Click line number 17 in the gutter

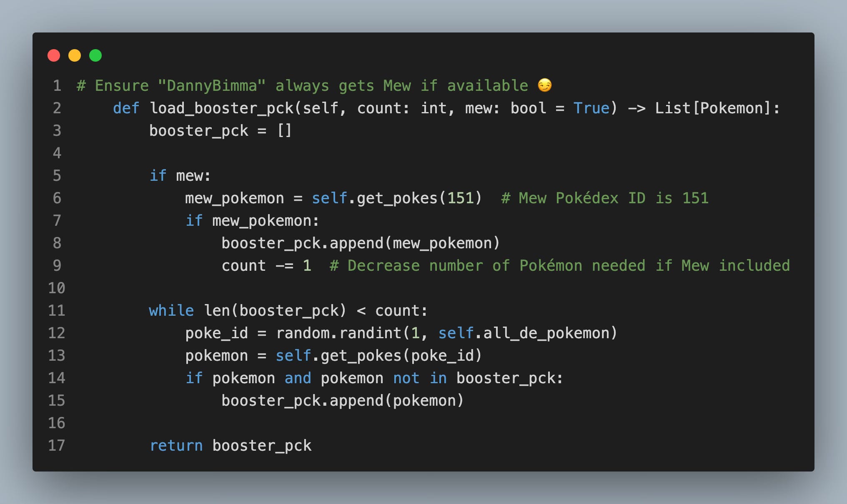pos(57,446)
